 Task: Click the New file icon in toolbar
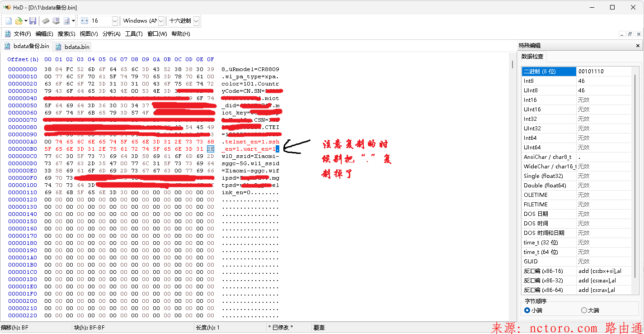coord(9,21)
